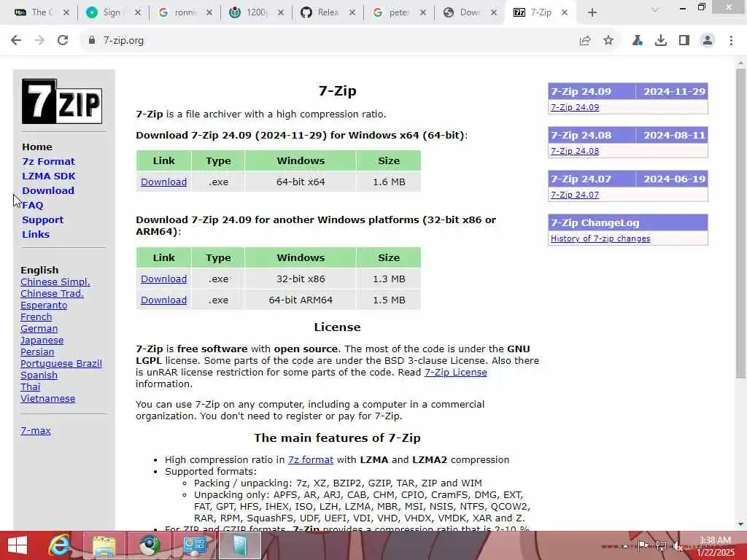Viewport: 747px width, 560px height.
Task: Switch language to Japanese
Action: 42,340
